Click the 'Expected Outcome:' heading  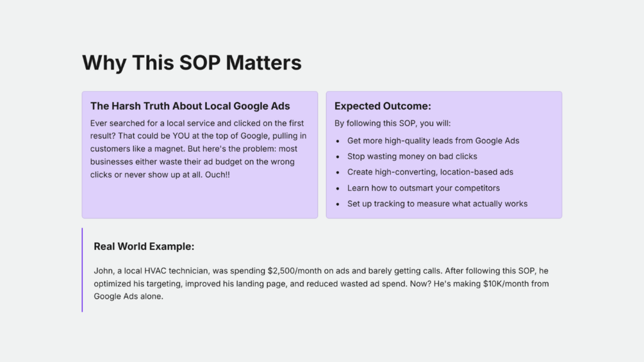pos(383,106)
